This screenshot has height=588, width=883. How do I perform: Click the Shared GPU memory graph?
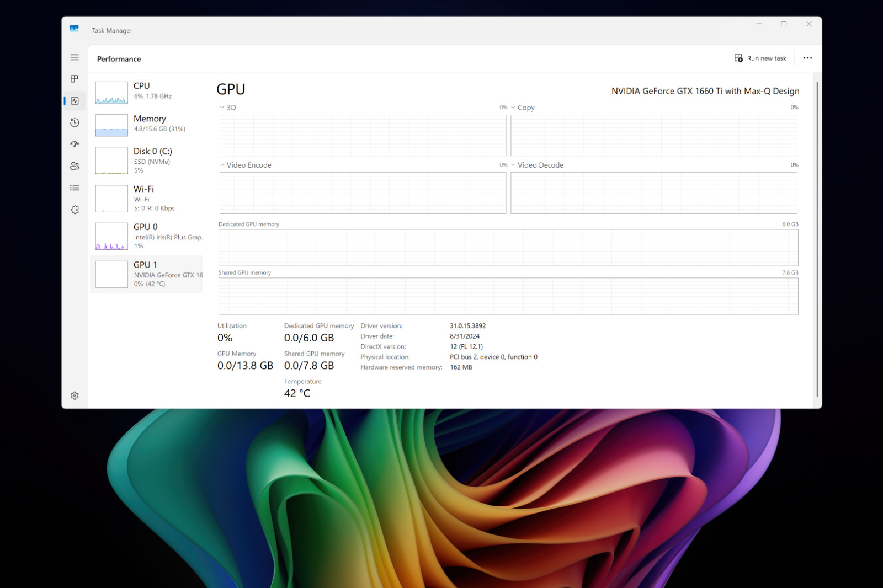[508, 296]
